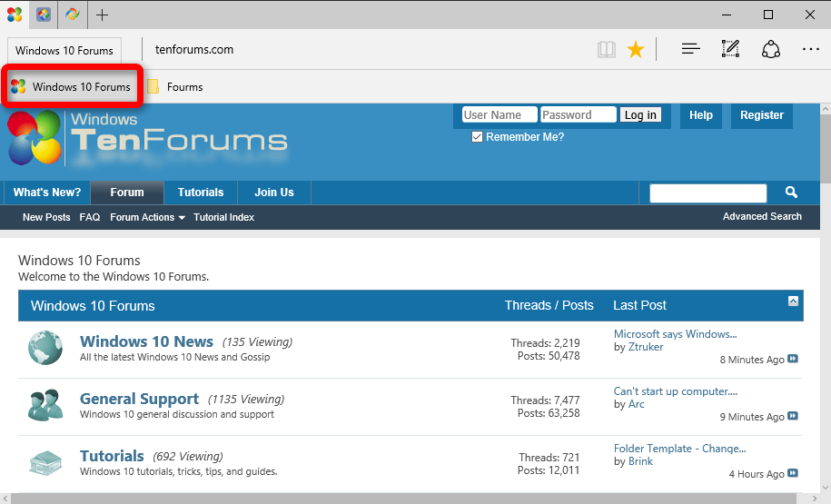Expand the Forum Actions dropdown

148,217
